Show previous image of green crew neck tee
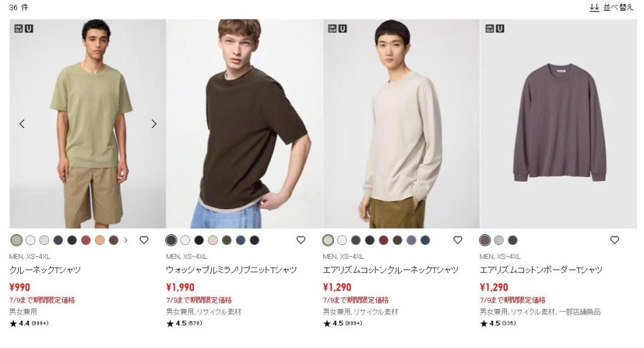This screenshot has width=644, height=348. (22, 124)
